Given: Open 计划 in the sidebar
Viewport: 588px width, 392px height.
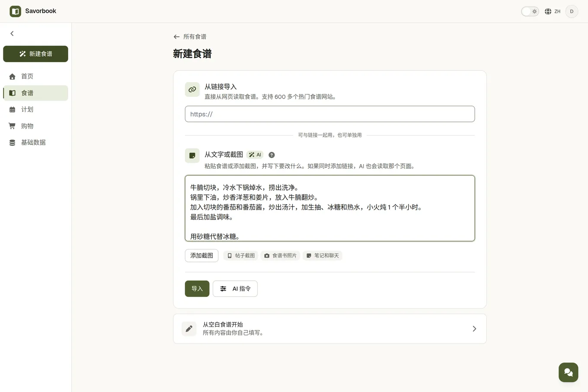Looking at the screenshot, I should click(x=35, y=109).
